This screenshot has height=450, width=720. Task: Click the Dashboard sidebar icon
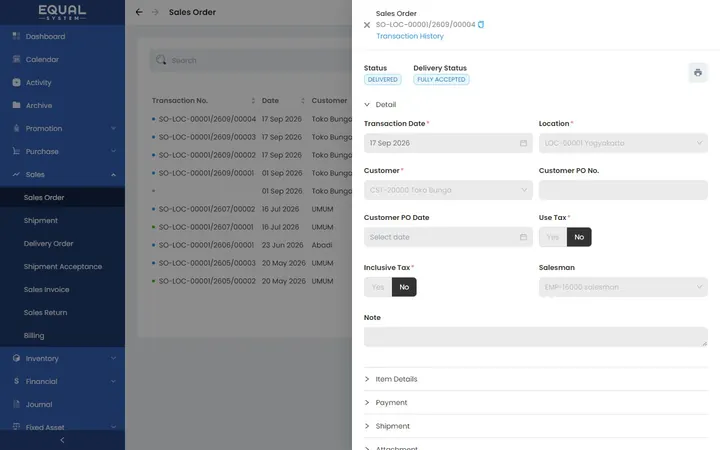17,36
